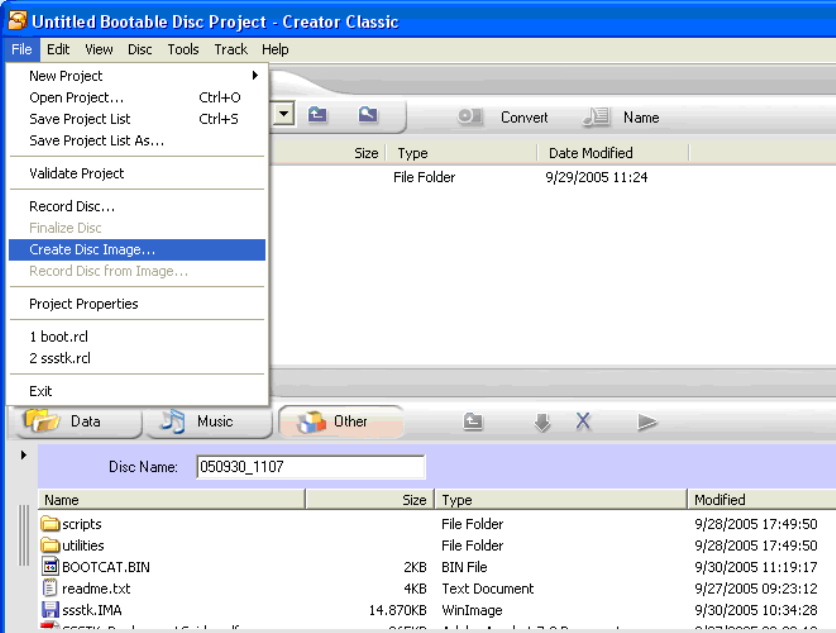The height and width of the screenshot is (633, 836).
Task: Open recent file 1 boot.rcl
Action: tap(137, 336)
